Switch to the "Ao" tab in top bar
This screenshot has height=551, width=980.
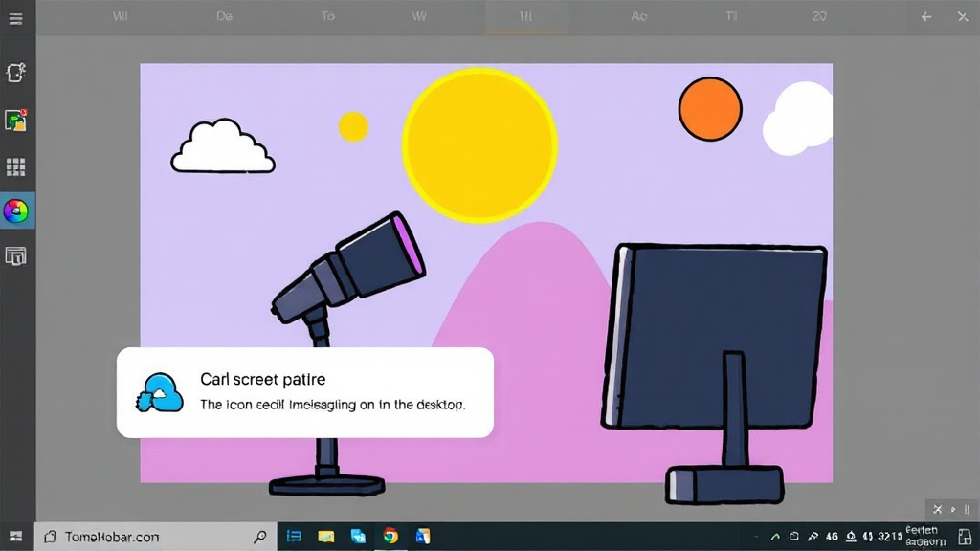[639, 17]
